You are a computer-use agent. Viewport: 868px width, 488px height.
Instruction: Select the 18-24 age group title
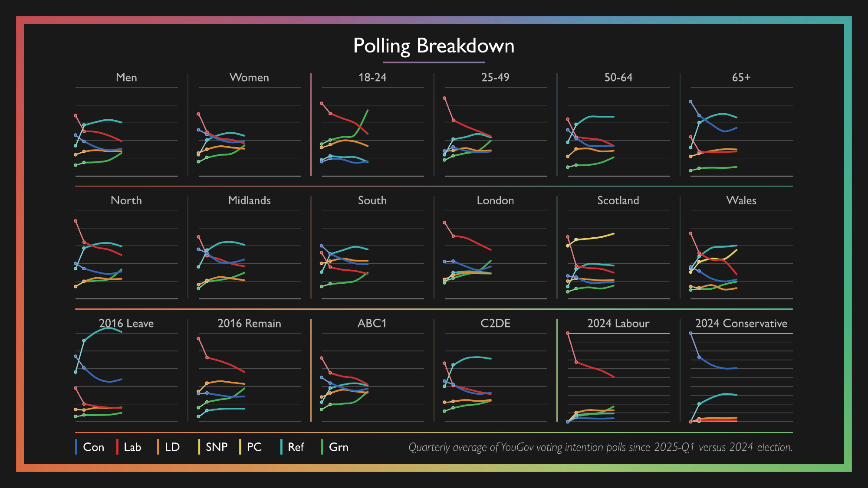click(372, 78)
